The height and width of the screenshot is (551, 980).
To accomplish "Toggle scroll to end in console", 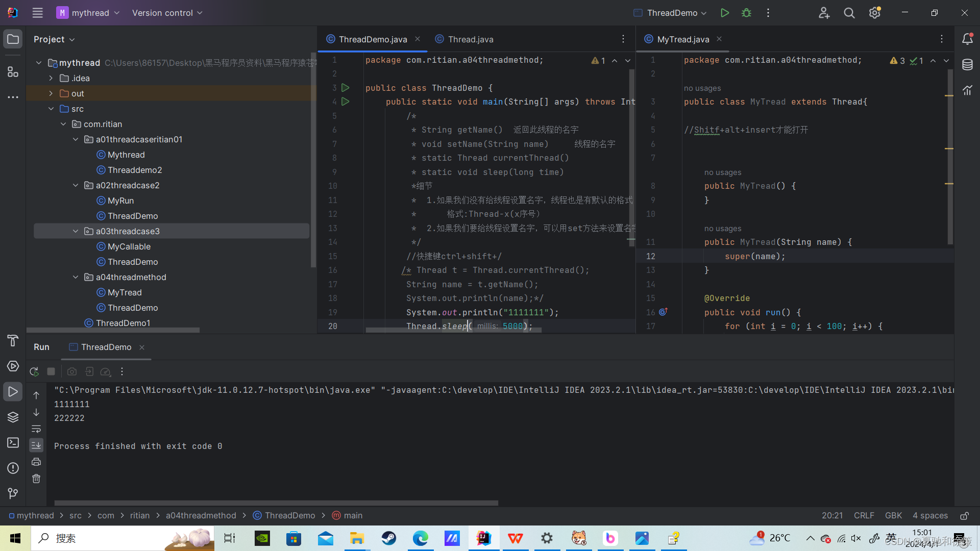I will coord(36,445).
